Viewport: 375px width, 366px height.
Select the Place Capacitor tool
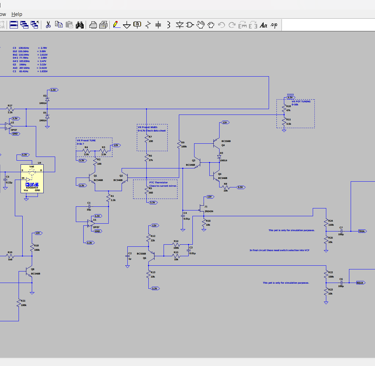point(158,25)
